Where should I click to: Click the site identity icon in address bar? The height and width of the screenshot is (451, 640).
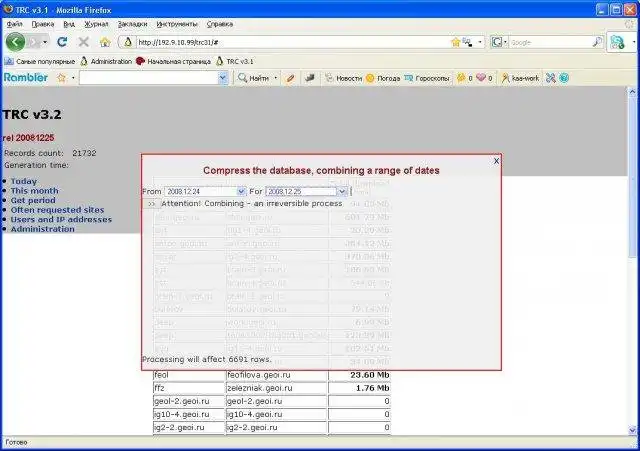coord(128,42)
